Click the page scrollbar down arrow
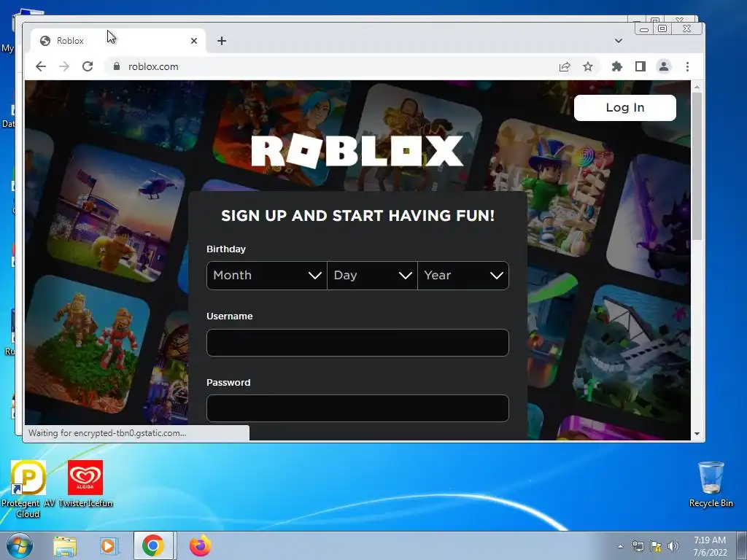Screen dimensions: 747x560 pos(697,434)
